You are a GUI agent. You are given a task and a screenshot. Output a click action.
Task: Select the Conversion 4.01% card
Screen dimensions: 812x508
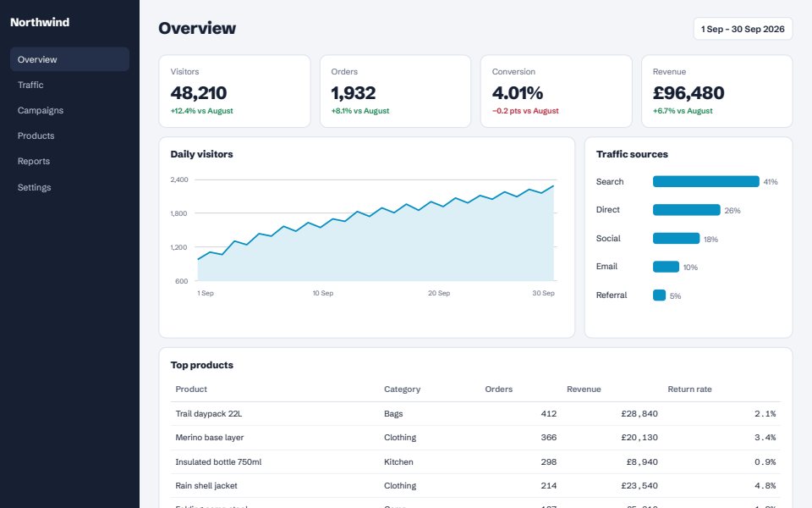point(557,91)
